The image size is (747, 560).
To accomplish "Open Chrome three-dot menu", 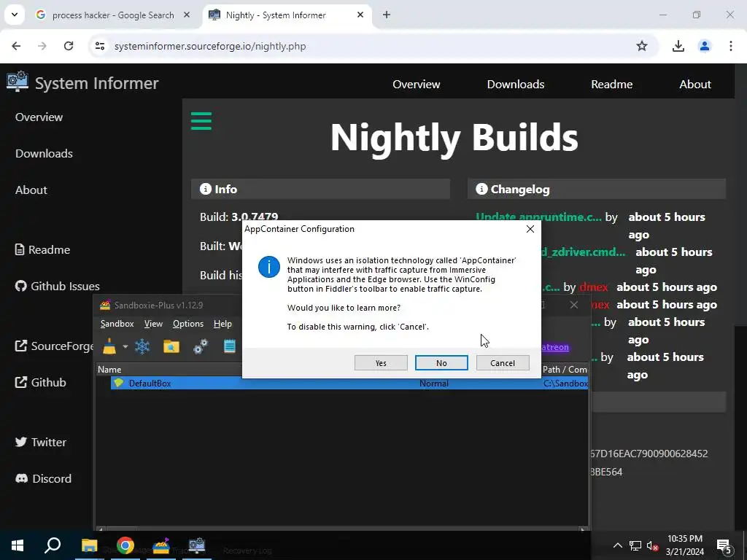I will [731, 46].
